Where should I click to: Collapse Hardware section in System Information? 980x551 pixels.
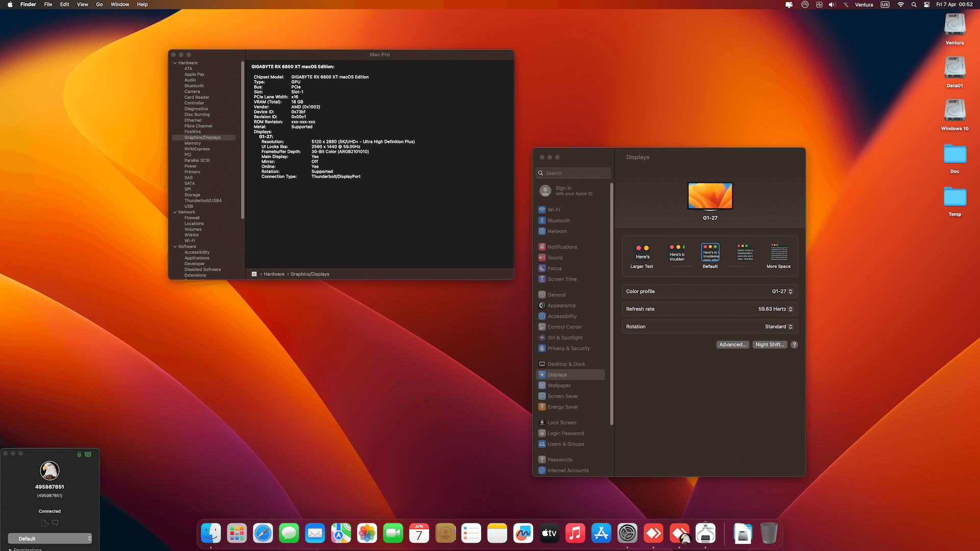click(x=175, y=63)
